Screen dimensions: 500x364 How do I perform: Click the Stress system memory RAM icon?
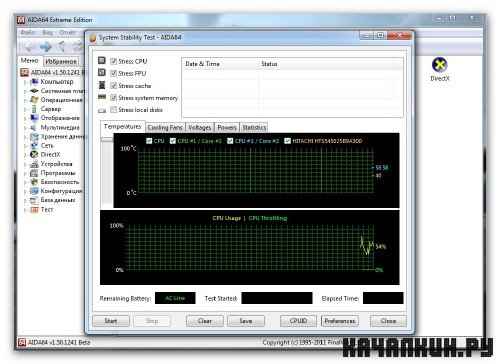[x=102, y=97]
